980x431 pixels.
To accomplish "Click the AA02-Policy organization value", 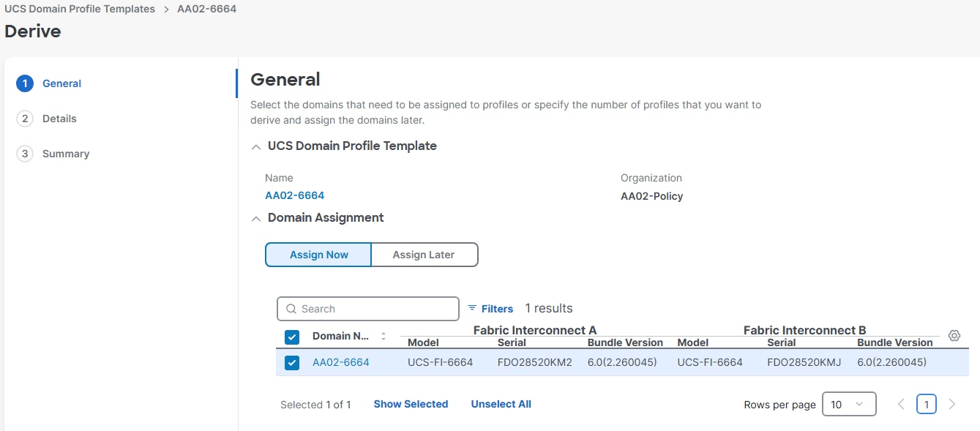I will click(x=651, y=196).
